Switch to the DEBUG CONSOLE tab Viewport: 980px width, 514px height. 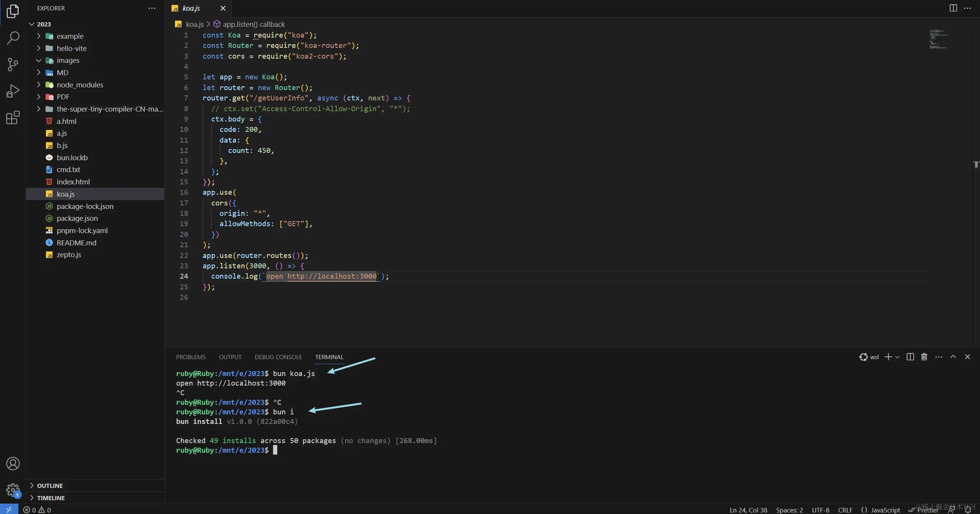pyautogui.click(x=278, y=357)
